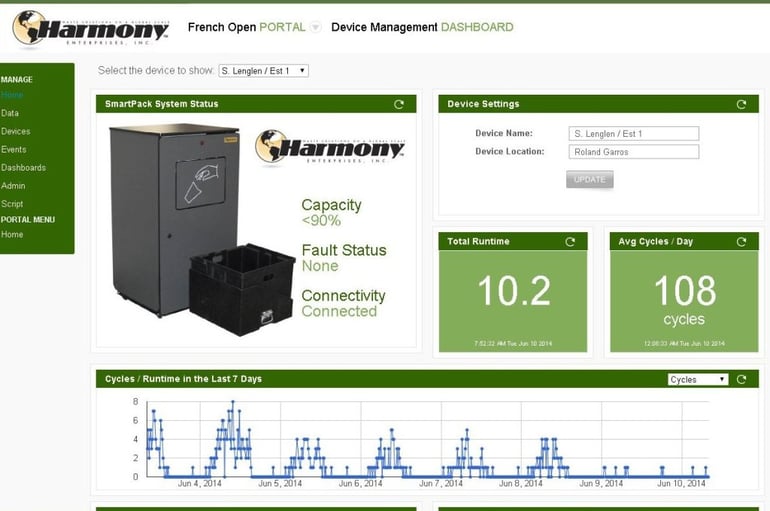Refresh the Device Settings panel
This screenshot has height=511, width=770.
(x=741, y=104)
